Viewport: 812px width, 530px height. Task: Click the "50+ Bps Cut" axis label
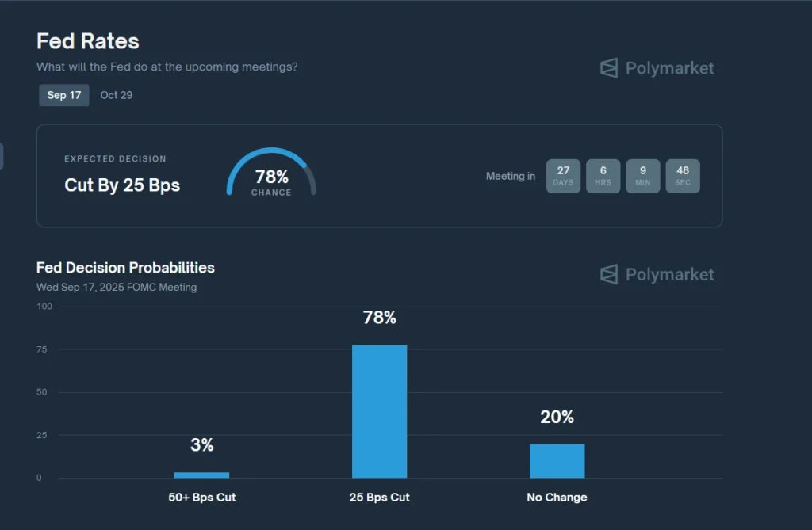tap(202, 498)
